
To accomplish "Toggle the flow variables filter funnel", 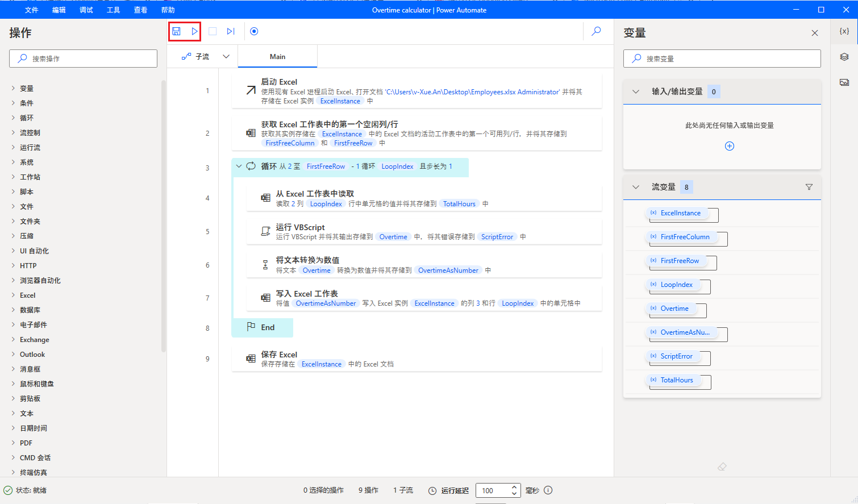I will point(809,186).
